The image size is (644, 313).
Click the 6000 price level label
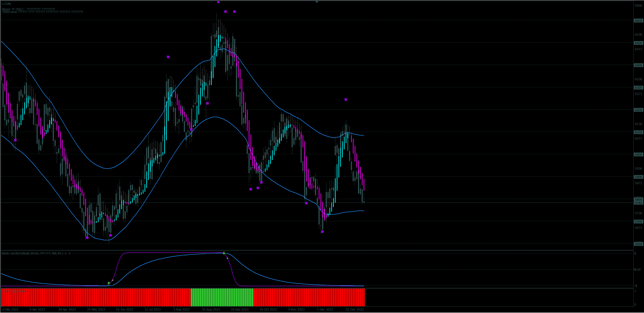tap(638, 155)
